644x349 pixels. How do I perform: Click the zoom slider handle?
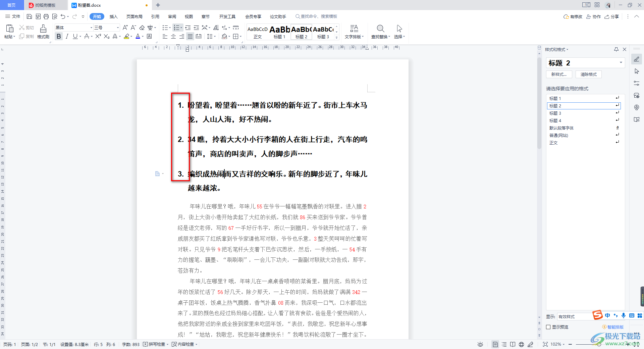[x=599, y=344]
